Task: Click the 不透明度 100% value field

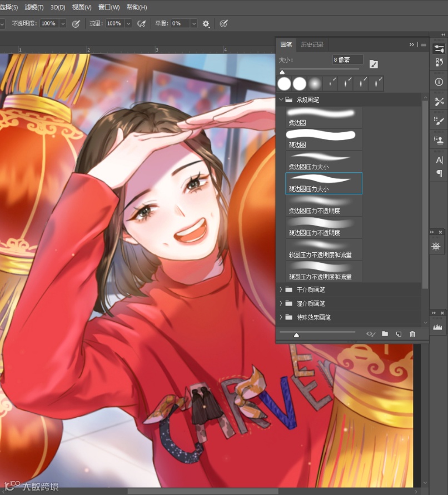Action: (49, 23)
